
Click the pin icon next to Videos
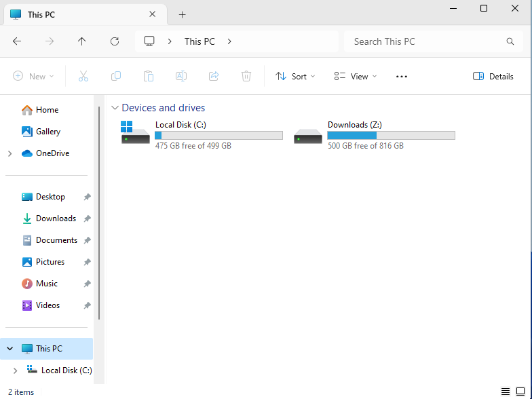tap(87, 305)
